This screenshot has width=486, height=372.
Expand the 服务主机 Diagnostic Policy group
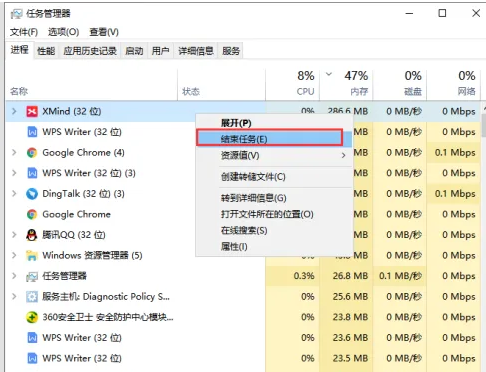pyautogui.click(x=14, y=296)
